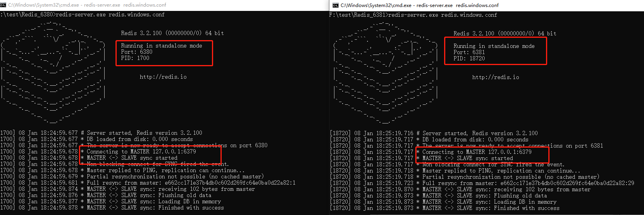This screenshot has width=644, height=215.
Task: Click the cmd icon of the Redis_6380 window
Action: 3,5
